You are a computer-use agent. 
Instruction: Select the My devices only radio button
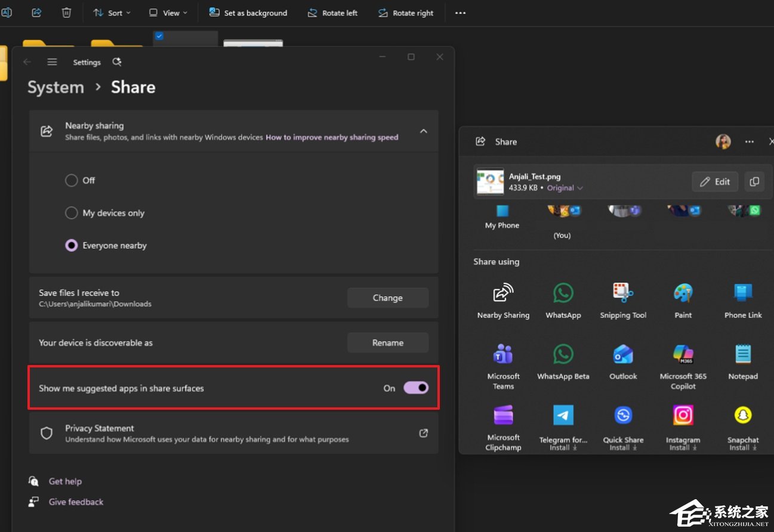(72, 213)
